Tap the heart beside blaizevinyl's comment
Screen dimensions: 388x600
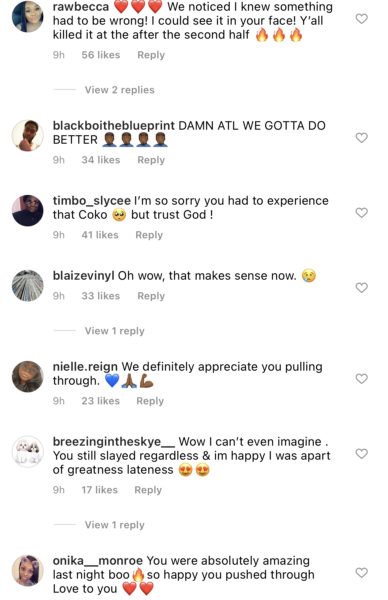[362, 287]
